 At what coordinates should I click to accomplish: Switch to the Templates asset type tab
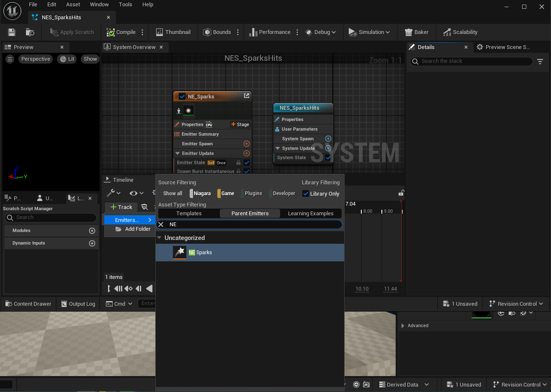click(189, 214)
